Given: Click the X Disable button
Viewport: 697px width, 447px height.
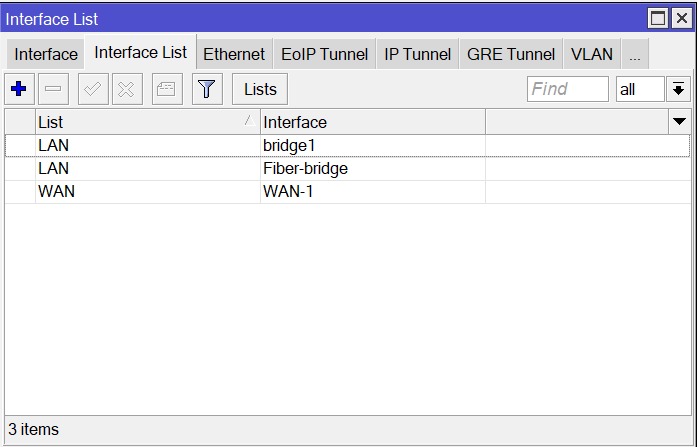Looking at the screenshot, I should tap(126, 89).
